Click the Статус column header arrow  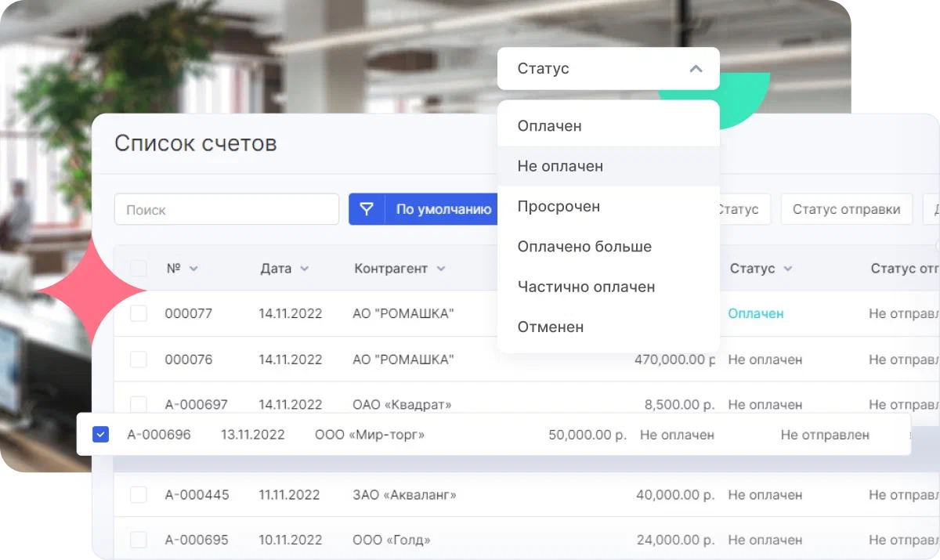point(788,269)
